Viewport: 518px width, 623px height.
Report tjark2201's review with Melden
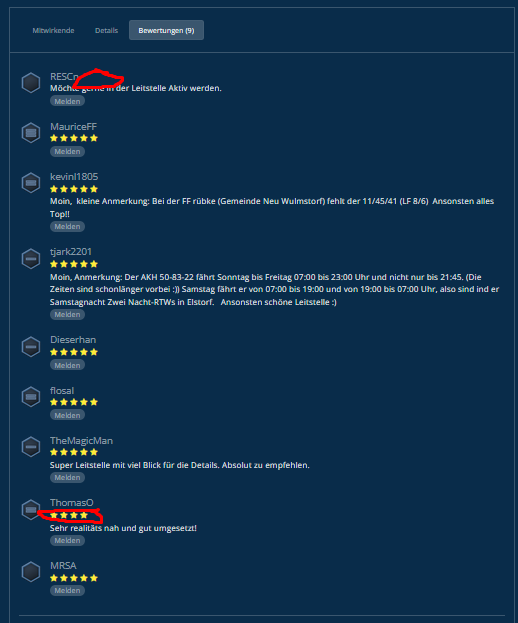pyautogui.click(x=67, y=314)
